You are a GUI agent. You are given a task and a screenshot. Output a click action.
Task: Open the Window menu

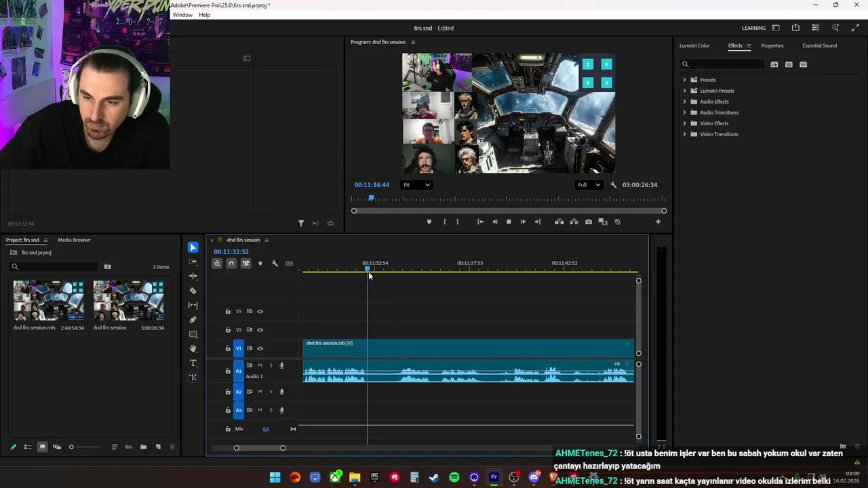182,15
